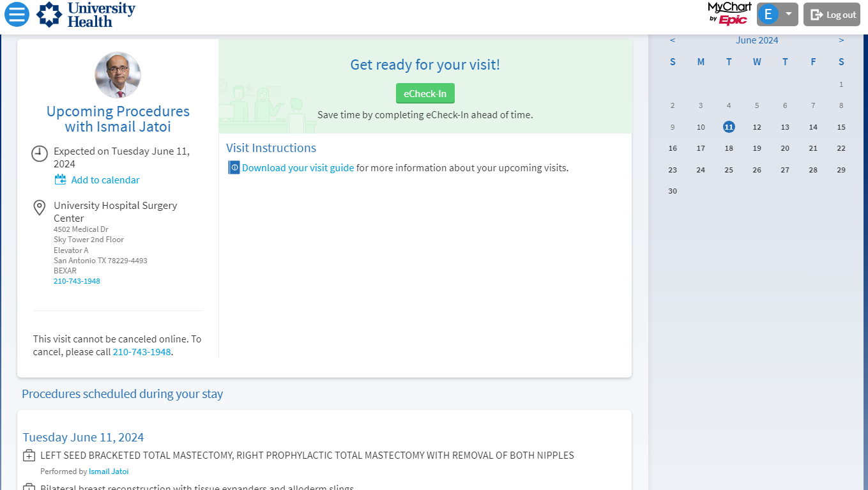The image size is (868, 490).
Task: Click the mastectomy procedure briefcase icon
Action: (29, 456)
